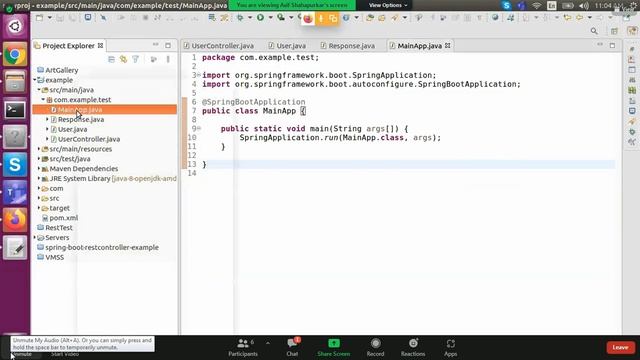Toggle Record in the Zoom toolbar
This screenshot has height=360, width=640.
[x=376, y=347]
